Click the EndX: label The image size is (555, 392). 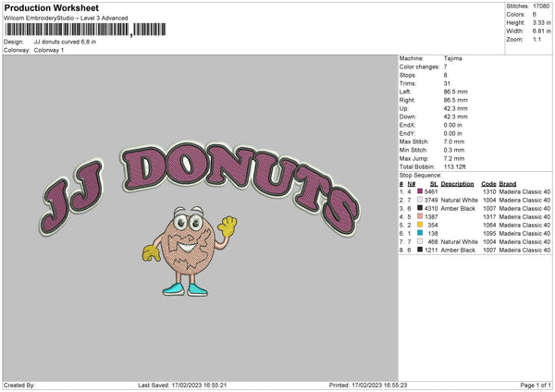pyautogui.click(x=407, y=125)
